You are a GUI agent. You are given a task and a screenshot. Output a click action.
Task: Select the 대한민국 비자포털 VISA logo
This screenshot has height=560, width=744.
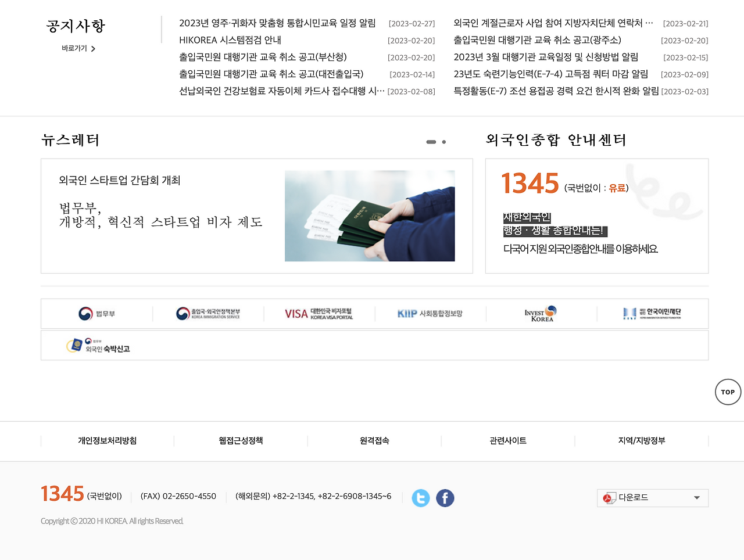320,313
